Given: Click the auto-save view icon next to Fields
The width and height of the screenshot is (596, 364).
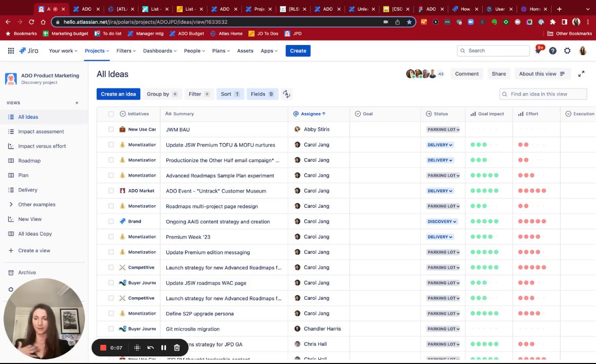Looking at the screenshot, I should [286, 94].
